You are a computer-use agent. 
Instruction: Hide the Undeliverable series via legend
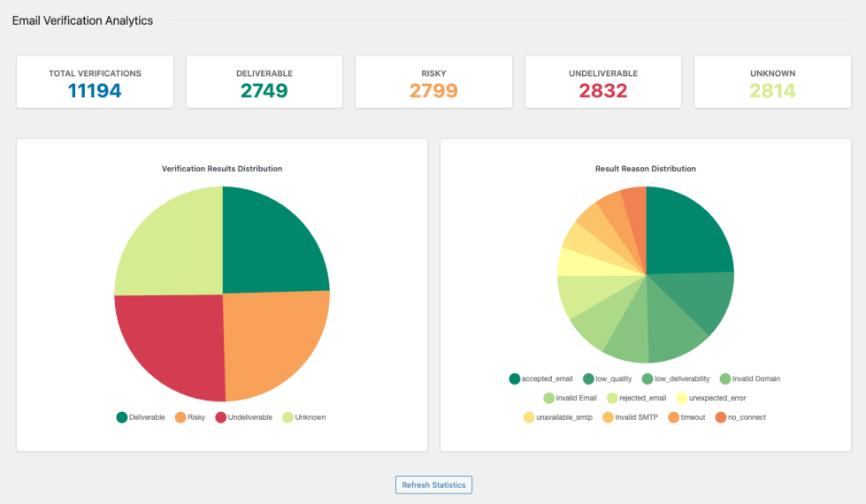[244, 417]
